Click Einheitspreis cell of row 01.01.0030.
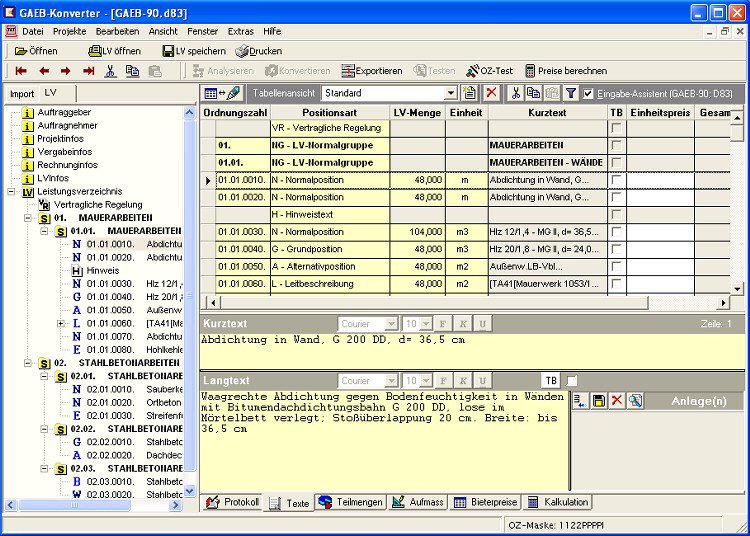 pyautogui.click(x=660, y=232)
